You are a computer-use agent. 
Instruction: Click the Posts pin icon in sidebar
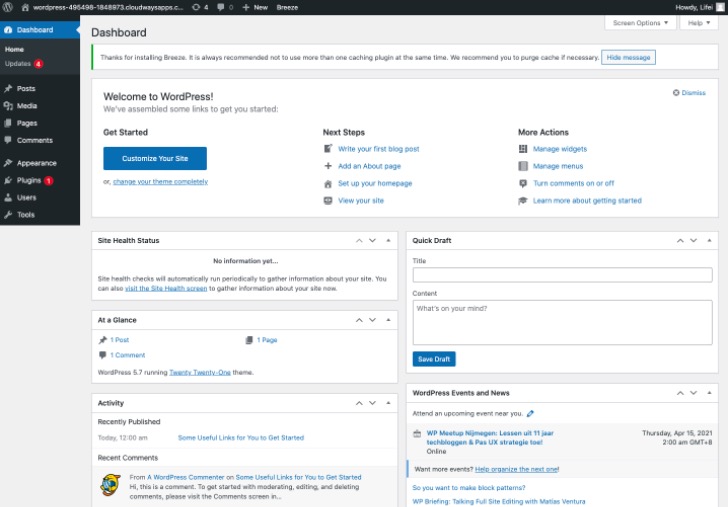click(x=8, y=88)
